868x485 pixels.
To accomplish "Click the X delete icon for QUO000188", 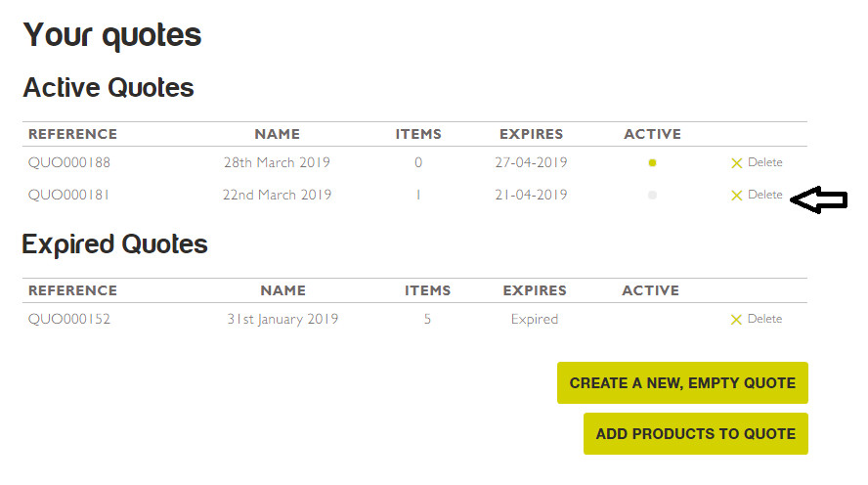I will (737, 163).
